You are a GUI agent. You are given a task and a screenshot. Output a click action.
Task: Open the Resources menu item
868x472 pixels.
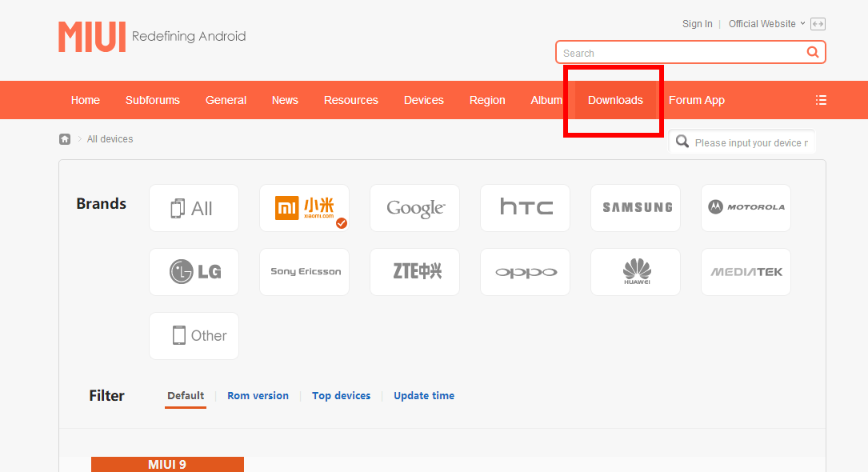coord(351,100)
